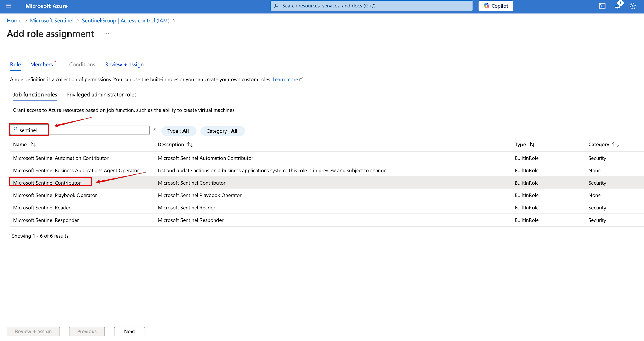The image size is (644, 341).
Task: Sort by Type column arrows
Action: tap(532, 144)
